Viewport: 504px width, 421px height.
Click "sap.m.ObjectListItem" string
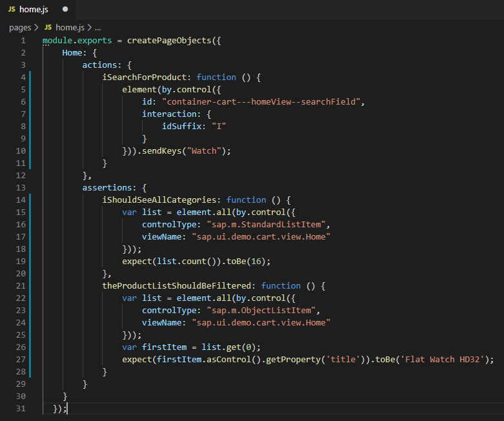(x=261, y=311)
